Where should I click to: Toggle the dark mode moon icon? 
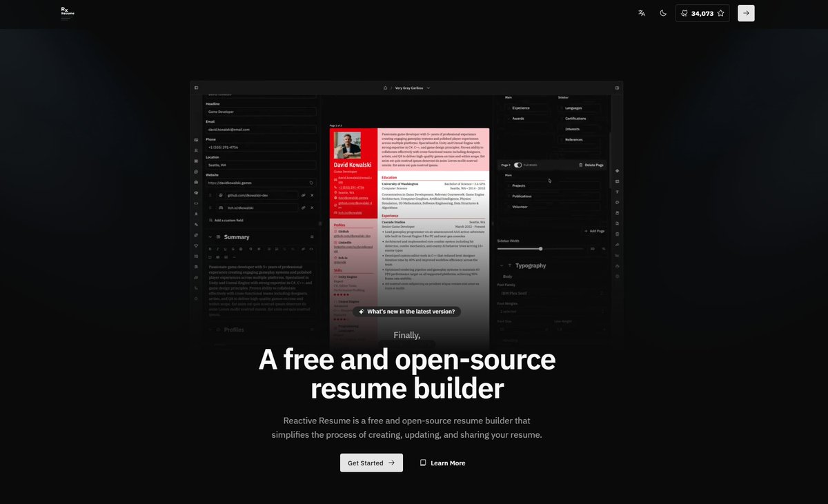click(x=663, y=13)
